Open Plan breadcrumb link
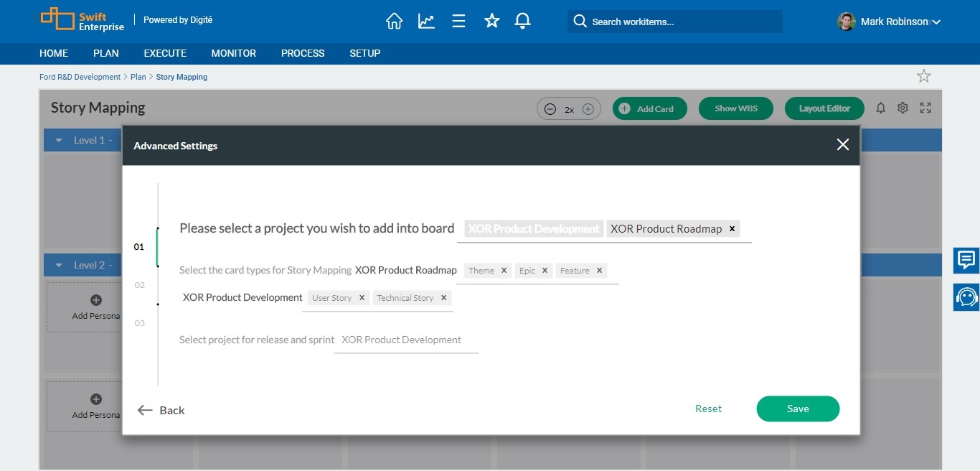The height and width of the screenshot is (471, 980). coord(138,77)
